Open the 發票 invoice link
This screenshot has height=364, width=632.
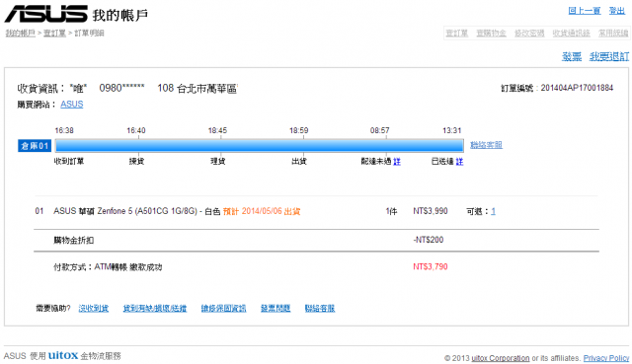(x=572, y=57)
